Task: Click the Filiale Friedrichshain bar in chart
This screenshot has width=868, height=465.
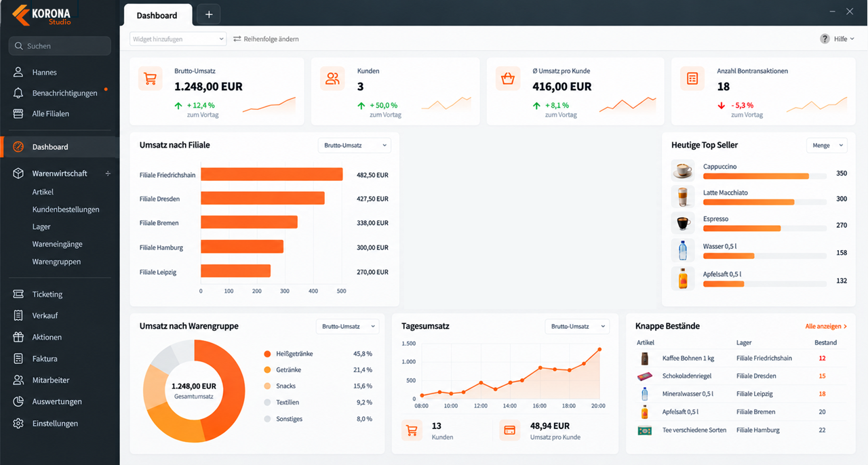Action: pos(271,175)
